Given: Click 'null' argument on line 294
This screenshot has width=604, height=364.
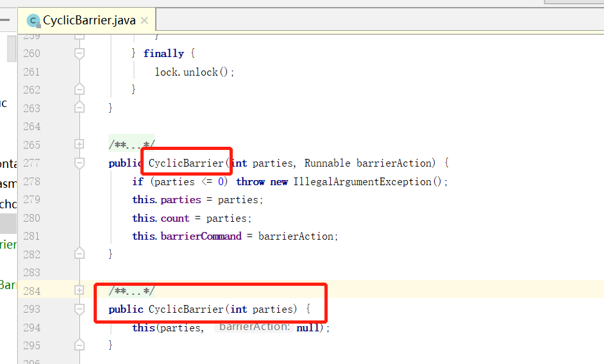Looking at the screenshot, I should tap(308, 327).
